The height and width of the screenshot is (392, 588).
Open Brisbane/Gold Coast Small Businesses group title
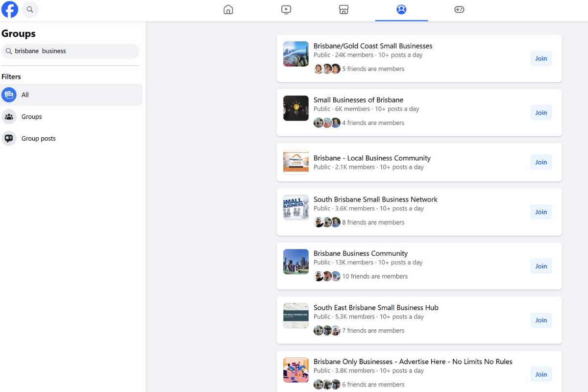point(373,46)
